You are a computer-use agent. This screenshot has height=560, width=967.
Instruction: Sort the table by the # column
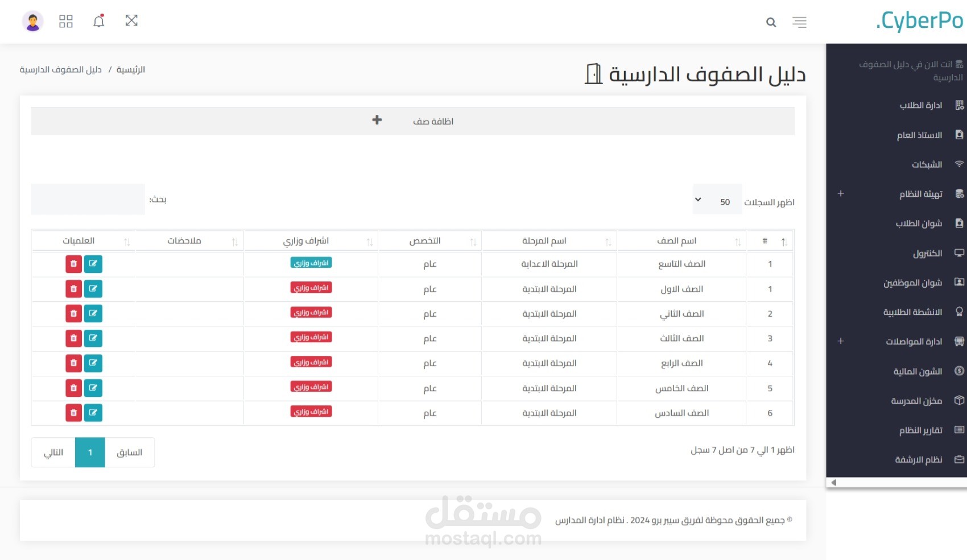[x=770, y=241]
